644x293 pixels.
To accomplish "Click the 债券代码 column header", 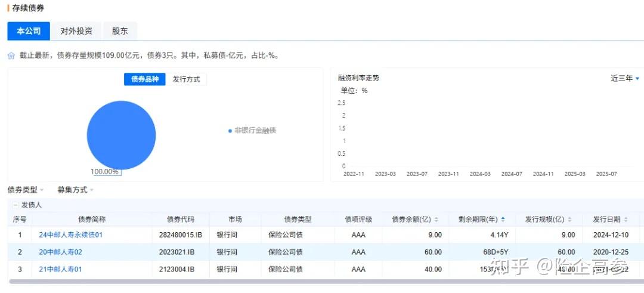I will click(181, 220).
